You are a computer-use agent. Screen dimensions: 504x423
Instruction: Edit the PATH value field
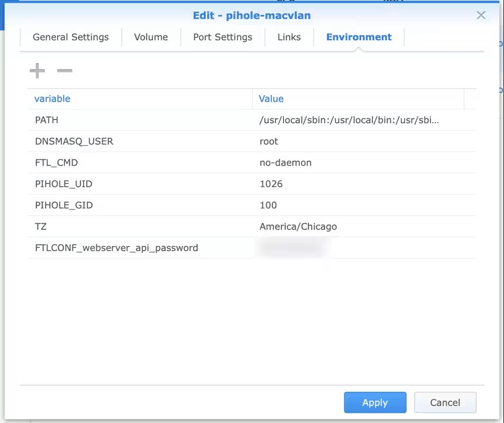(x=349, y=120)
